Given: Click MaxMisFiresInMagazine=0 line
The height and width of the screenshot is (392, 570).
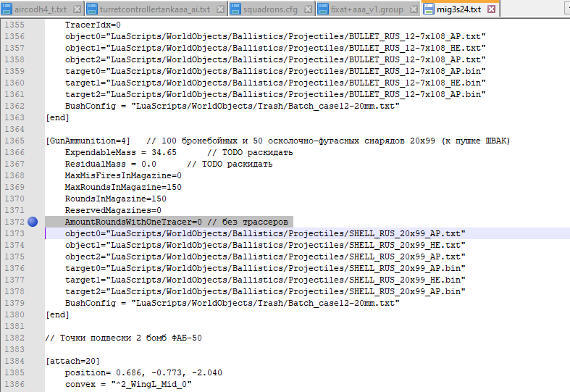Looking at the screenshot, I should point(123,175).
